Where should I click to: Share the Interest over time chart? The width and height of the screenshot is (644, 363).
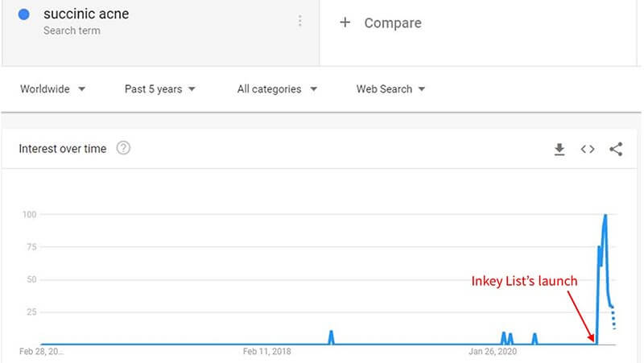coord(616,149)
